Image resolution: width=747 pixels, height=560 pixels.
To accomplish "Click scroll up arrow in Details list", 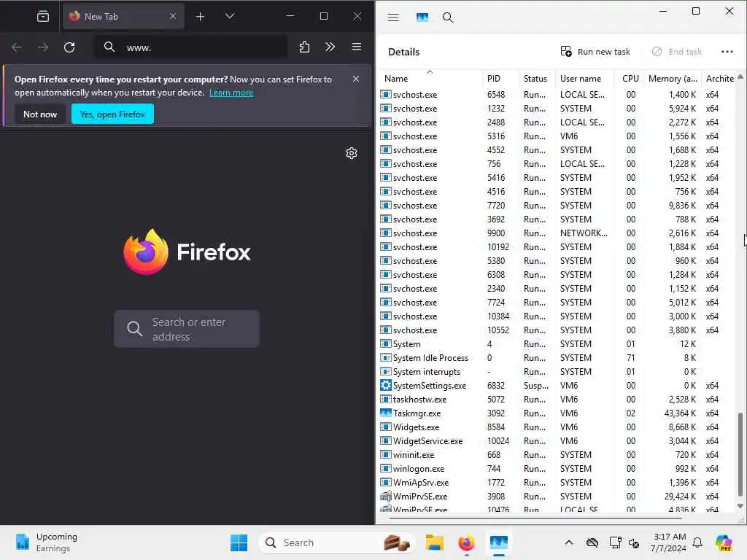I will 740,76.
